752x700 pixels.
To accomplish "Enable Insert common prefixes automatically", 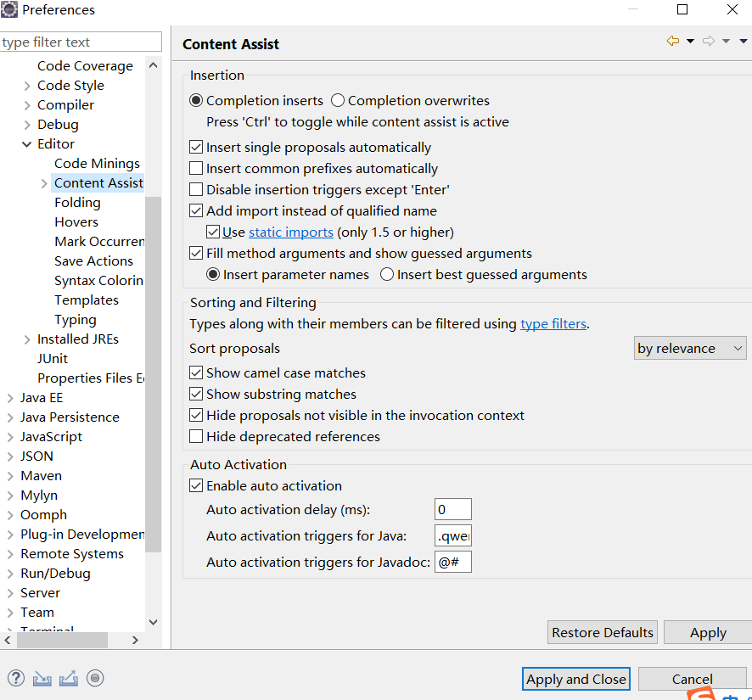I will pos(196,169).
